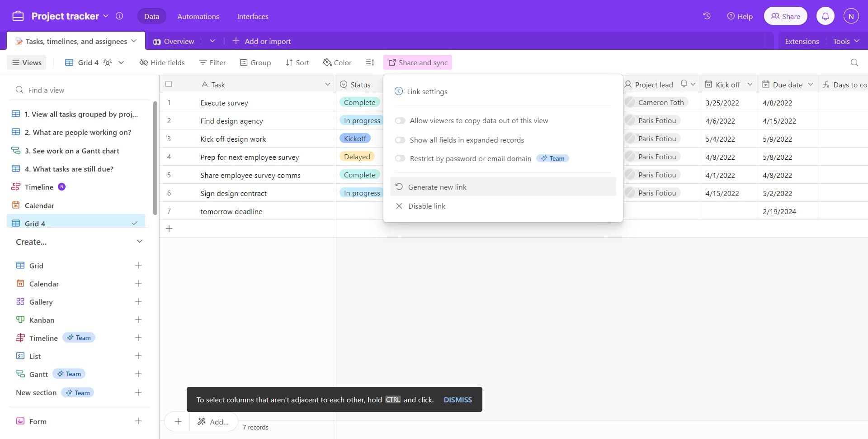Expand the Due date column dropdown arrow
The height and width of the screenshot is (439, 868).
coord(810,85)
